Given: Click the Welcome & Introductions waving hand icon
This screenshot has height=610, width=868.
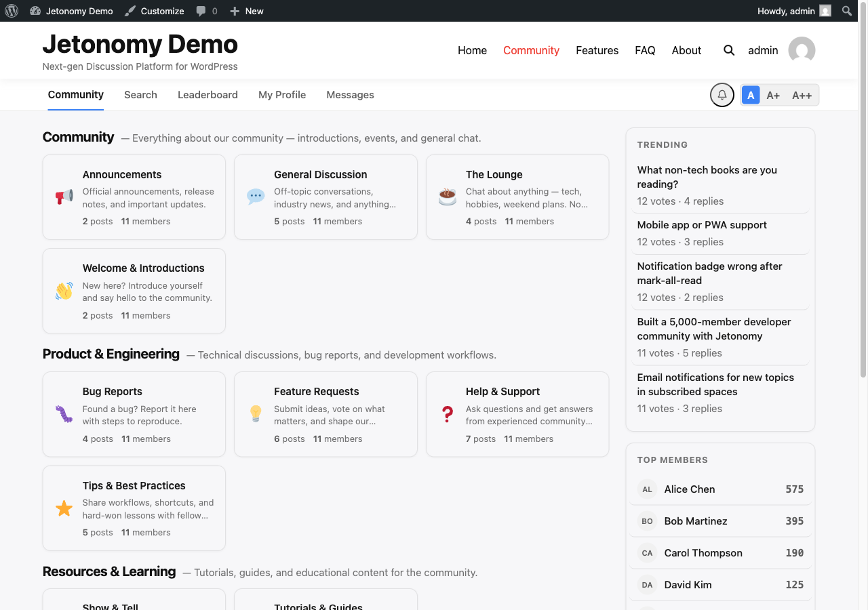Looking at the screenshot, I should coord(64,291).
